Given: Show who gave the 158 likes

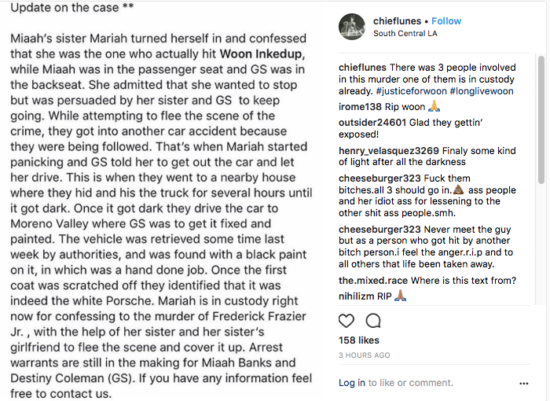Looking at the screenshot, I should (359, 340).
